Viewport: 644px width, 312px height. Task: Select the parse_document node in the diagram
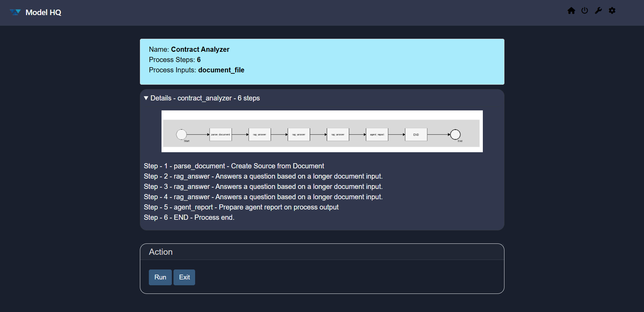pos(220,134)
